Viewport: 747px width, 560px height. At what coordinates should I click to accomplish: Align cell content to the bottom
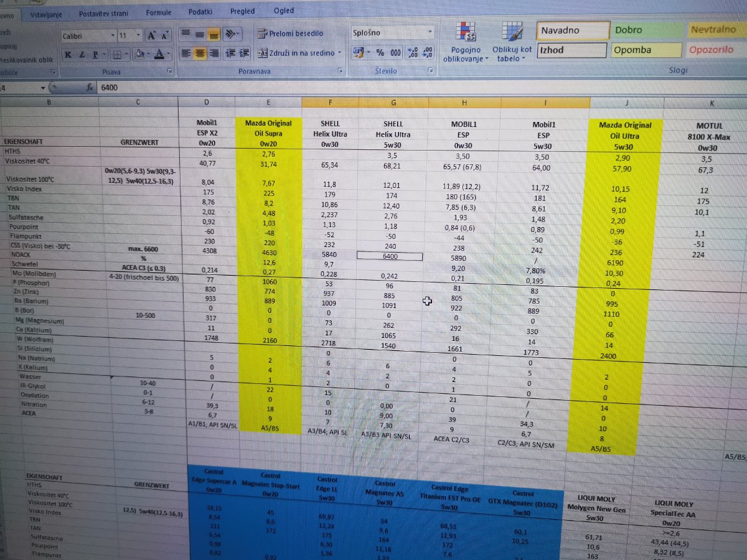tap(214, 33)
